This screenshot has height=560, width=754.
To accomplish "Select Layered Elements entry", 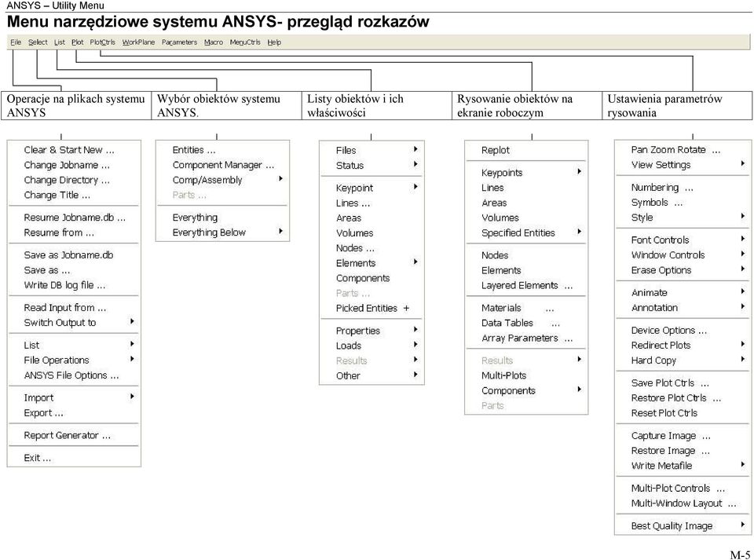I will [526, 286].
